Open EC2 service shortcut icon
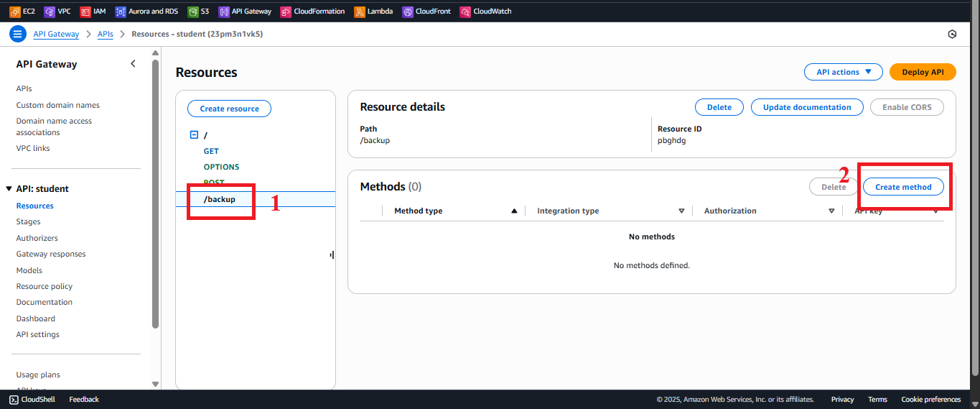Image resolution: width=980 pixels, height=409 pixels. 14,12
